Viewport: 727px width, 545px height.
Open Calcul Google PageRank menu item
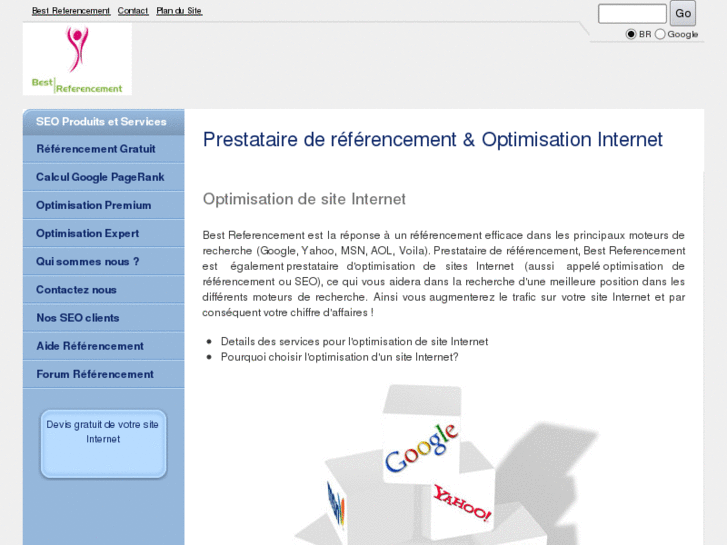[103, 177]
